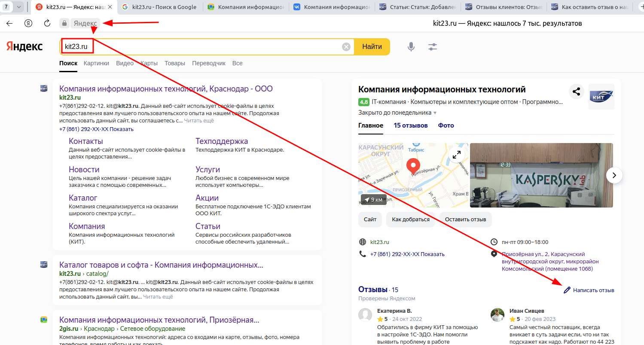The image size is (644, 345).
Task: Open advanced search settings sliders icon
Action: pyautogui.click(x=432, y=47)
